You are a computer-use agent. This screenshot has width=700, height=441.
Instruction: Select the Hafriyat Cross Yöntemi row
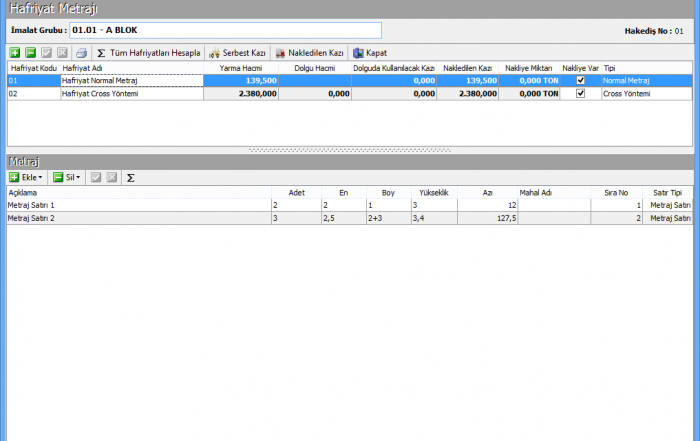click(x=130, y=93)
